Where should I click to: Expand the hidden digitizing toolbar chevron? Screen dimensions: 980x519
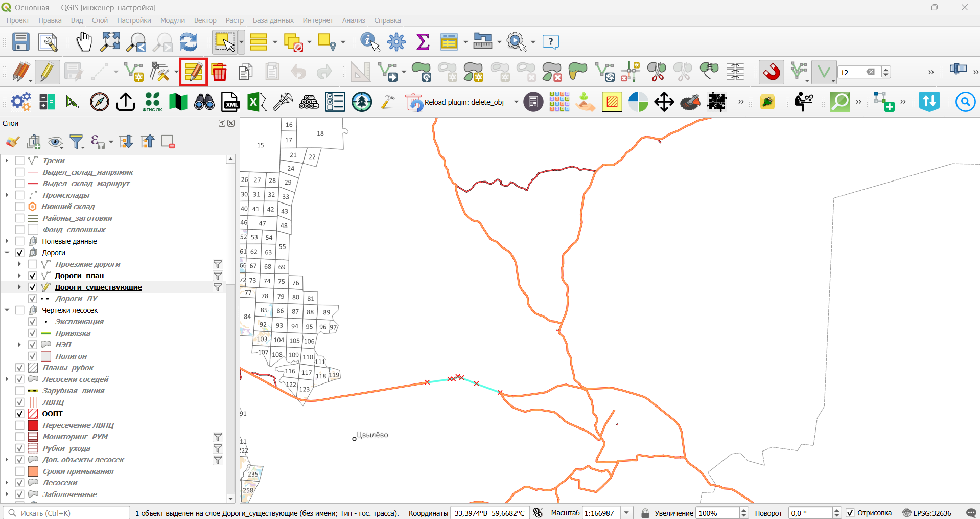931,72
